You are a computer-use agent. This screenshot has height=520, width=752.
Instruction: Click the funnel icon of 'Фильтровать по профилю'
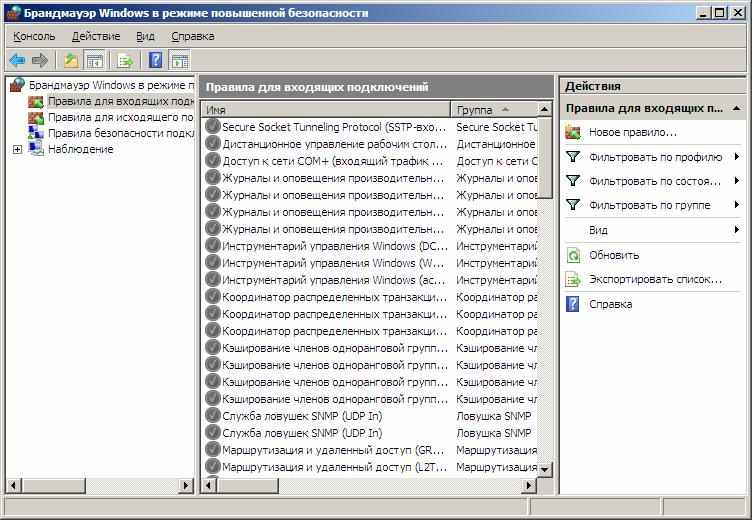573,157
